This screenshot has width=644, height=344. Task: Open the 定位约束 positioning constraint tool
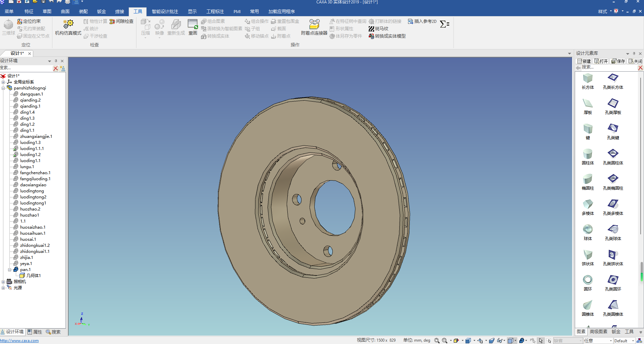(x=29, y=21)
